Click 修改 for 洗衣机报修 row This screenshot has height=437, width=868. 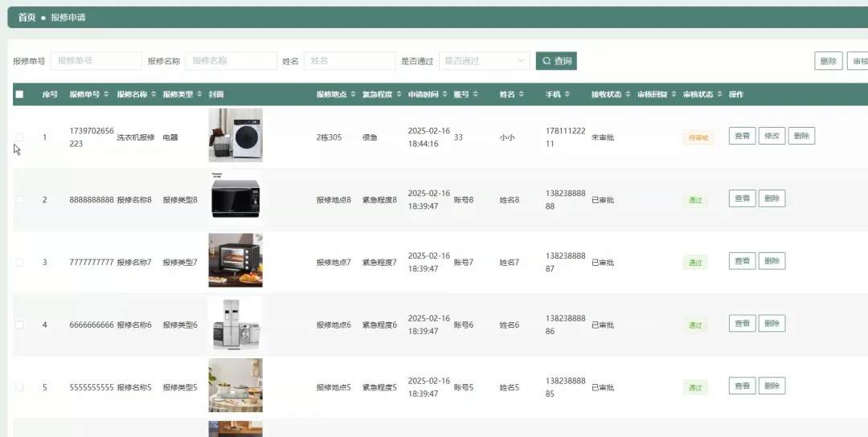tap(772, 136)
